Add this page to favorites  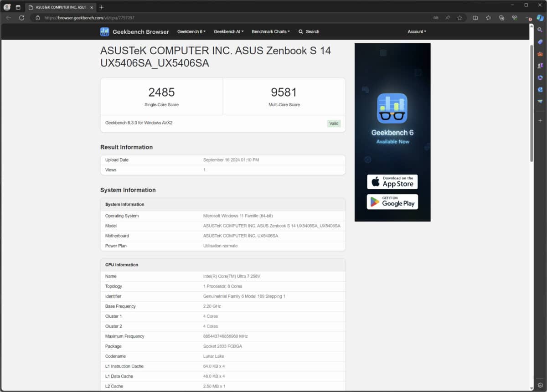click(x=459, y=18)
